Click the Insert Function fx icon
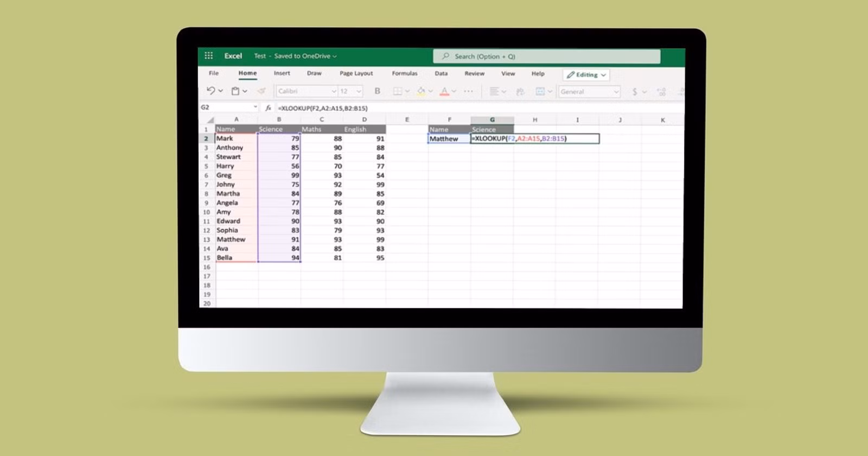 pyautogui.click(x=268, y=108)
